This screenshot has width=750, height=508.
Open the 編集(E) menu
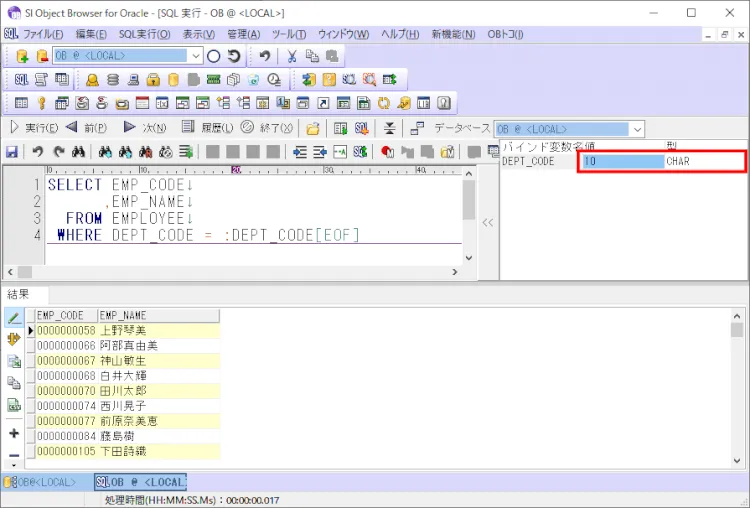[91, 34]
